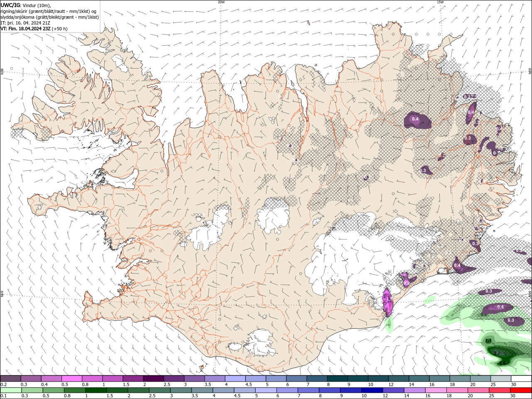Select the light pink 16 rain legend swatch
532x399 pixels.
pyautogui.click(x=436, y=390)
